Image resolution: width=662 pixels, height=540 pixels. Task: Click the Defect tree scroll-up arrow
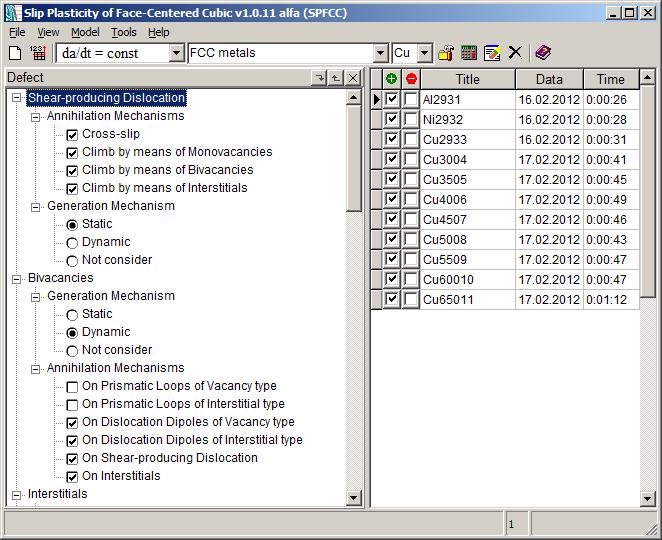(x=353, y=98)
